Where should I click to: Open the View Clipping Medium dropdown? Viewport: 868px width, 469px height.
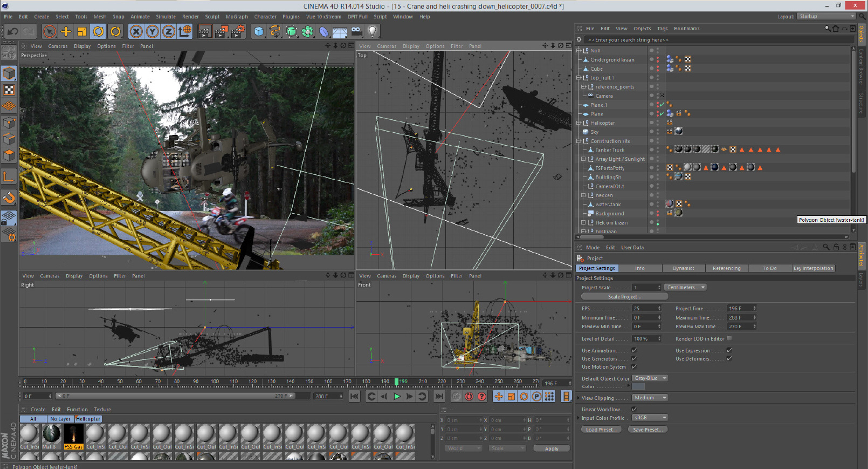(x=650, y=398)
